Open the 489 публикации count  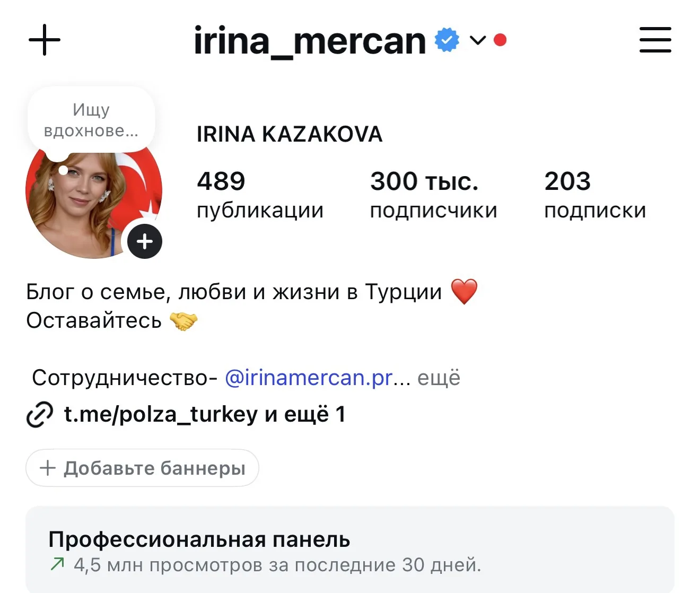[x=260, y=195]
